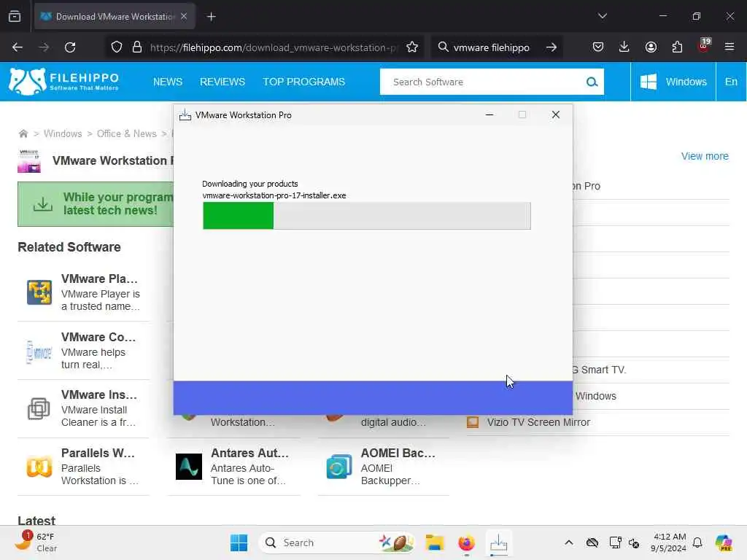
Task: Close the Download VMware Workstation tab
Action: [184, 16]
